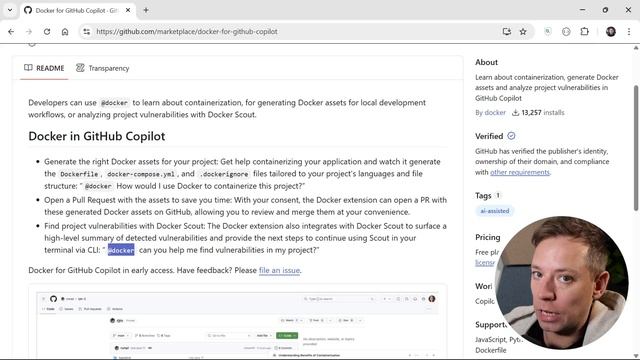Click the Tags heading
This screenshot has height=360, width=640.
pos(483,196)
